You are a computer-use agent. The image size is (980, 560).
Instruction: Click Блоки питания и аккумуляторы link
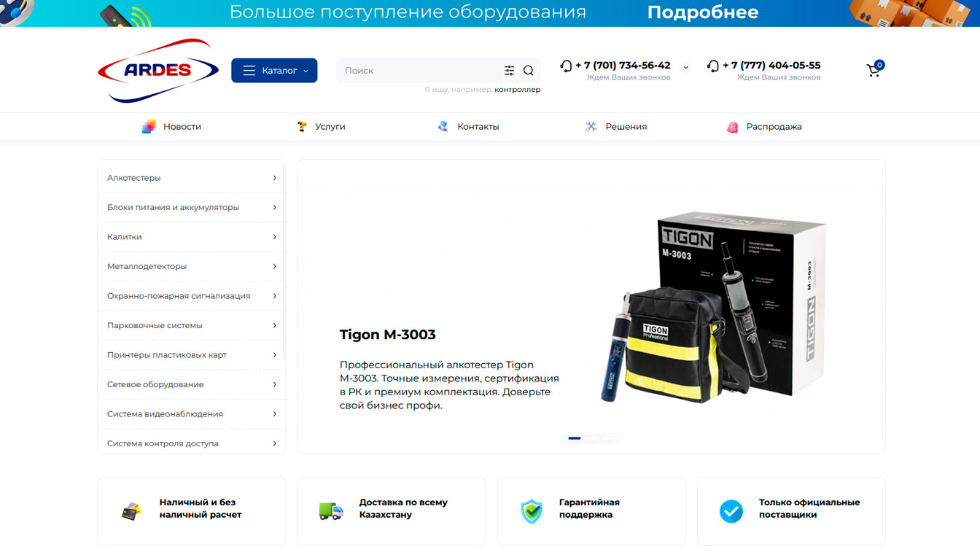pos(173,207)
